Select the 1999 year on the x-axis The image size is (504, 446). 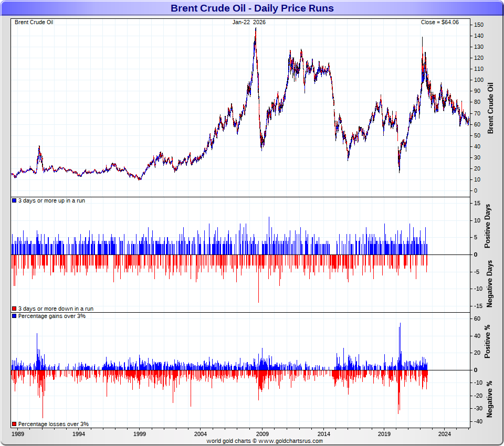pyautogui.click(x=140, y=434)
